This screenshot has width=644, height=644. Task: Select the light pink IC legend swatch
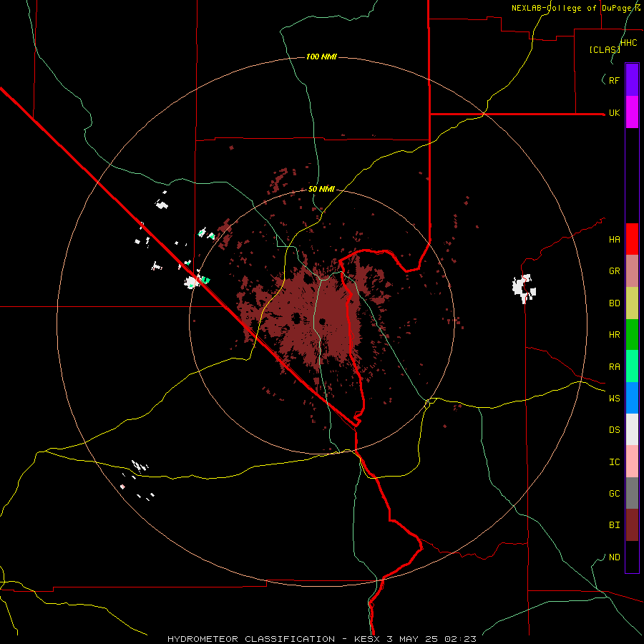coord(632,462)
